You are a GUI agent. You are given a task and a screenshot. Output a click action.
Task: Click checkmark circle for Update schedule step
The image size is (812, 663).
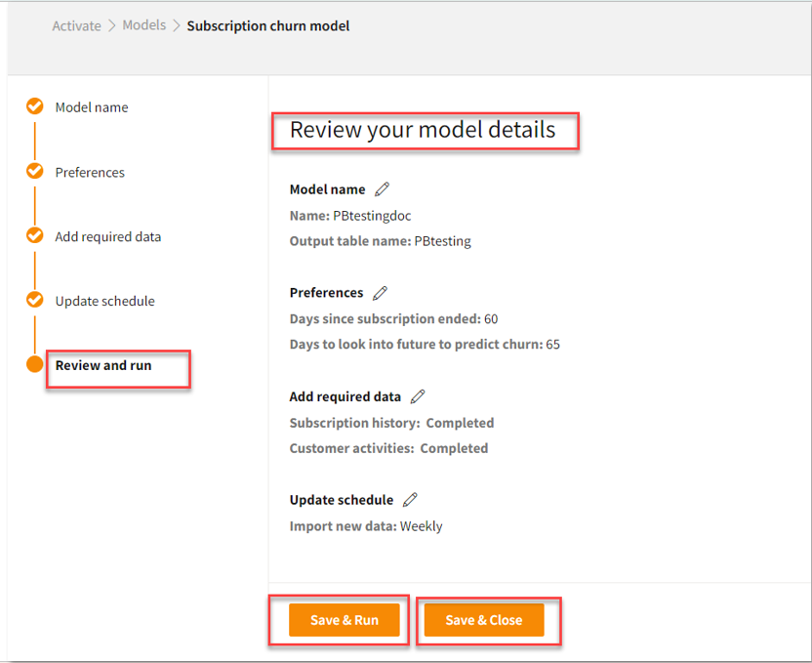pos(35,300)
